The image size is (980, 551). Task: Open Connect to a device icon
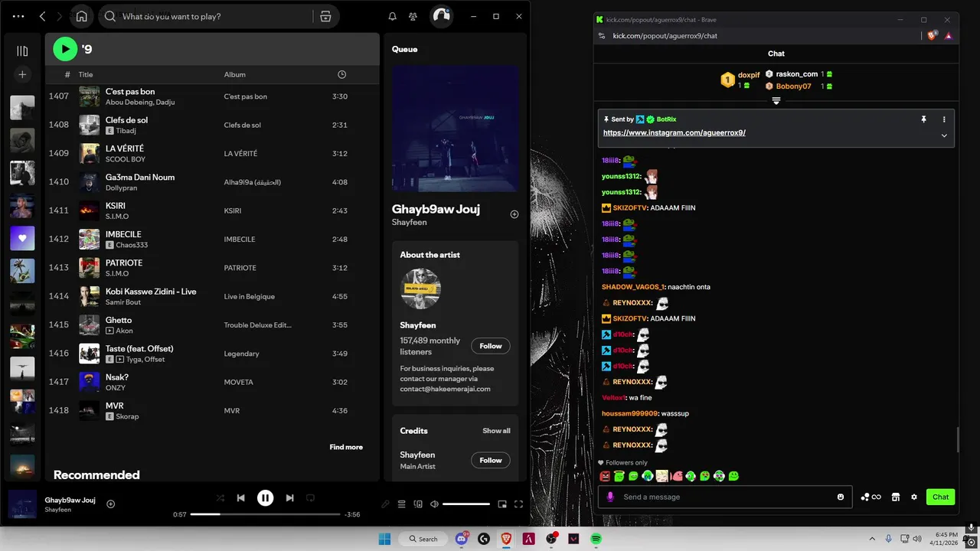(418, 504)
